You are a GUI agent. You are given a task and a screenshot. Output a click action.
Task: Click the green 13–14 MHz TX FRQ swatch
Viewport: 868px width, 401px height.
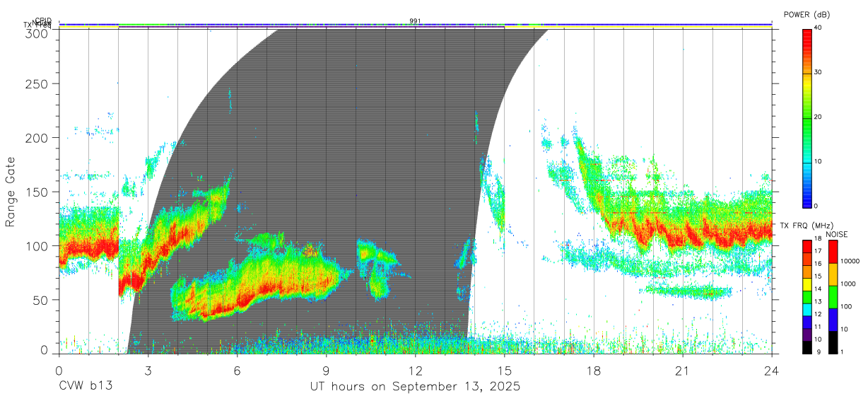pos(807,297)
